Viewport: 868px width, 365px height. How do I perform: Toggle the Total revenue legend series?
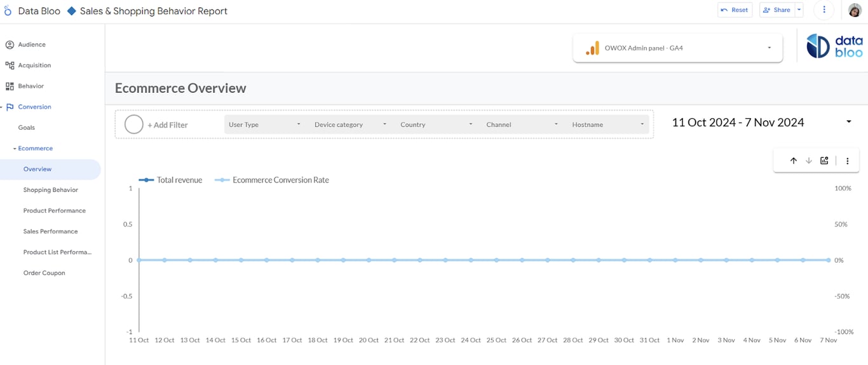170,180
